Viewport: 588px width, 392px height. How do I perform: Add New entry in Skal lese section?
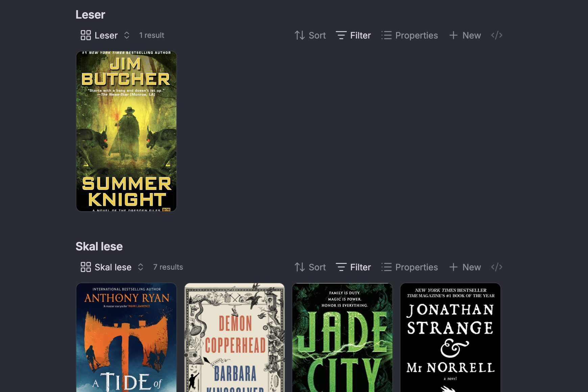click(x=465, y=267)
